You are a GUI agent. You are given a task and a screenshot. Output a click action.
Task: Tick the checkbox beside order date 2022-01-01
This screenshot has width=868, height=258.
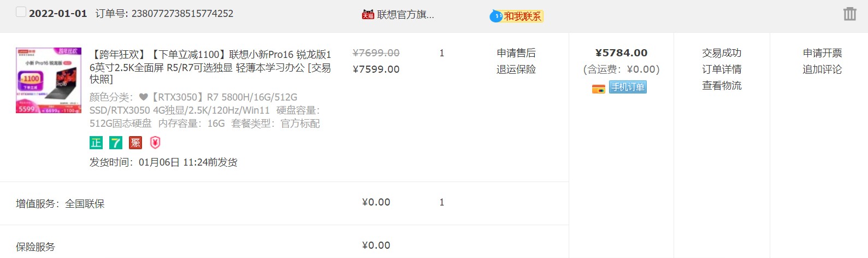tap(21, 12)
